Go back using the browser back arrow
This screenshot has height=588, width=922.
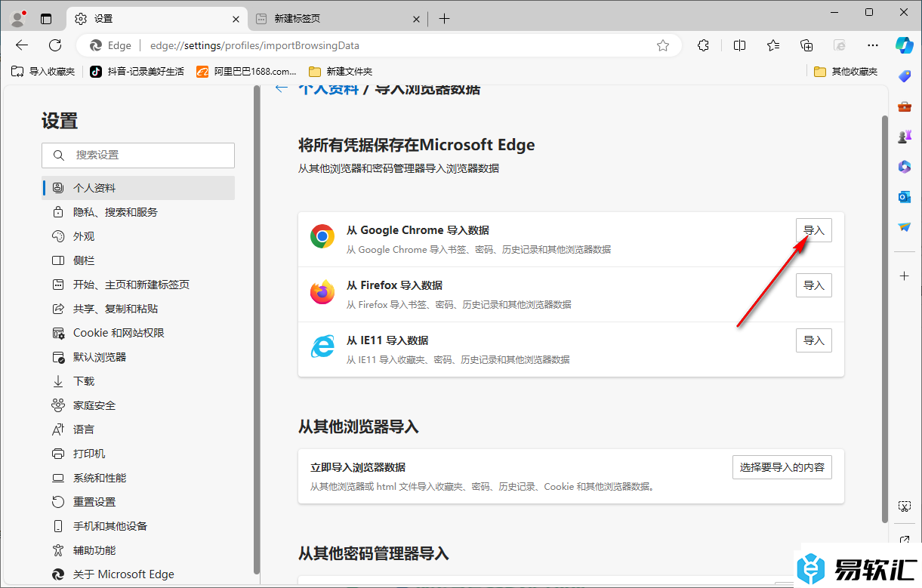click(x=22, y=45)
